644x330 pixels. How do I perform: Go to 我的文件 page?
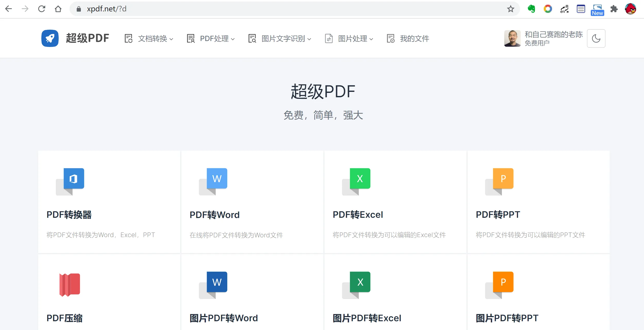click(415, 38)
